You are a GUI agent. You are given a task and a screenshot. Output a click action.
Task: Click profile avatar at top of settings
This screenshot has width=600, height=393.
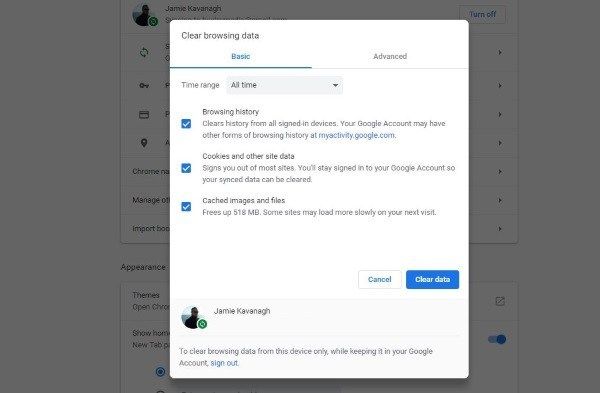point(144,15)
